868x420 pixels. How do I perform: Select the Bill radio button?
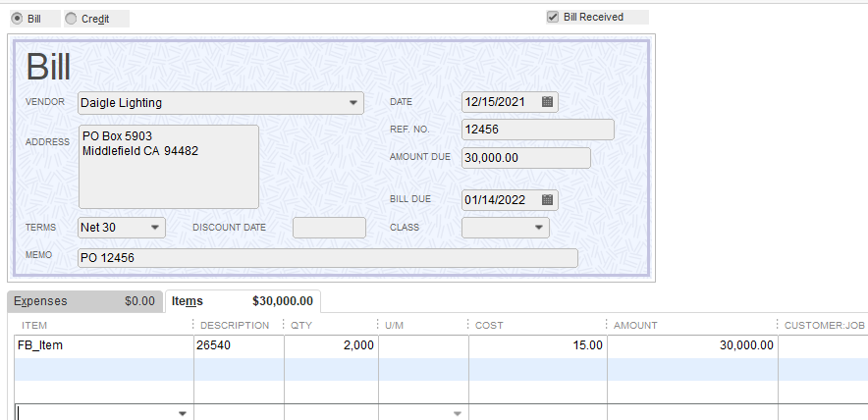(x=17, y=19)
